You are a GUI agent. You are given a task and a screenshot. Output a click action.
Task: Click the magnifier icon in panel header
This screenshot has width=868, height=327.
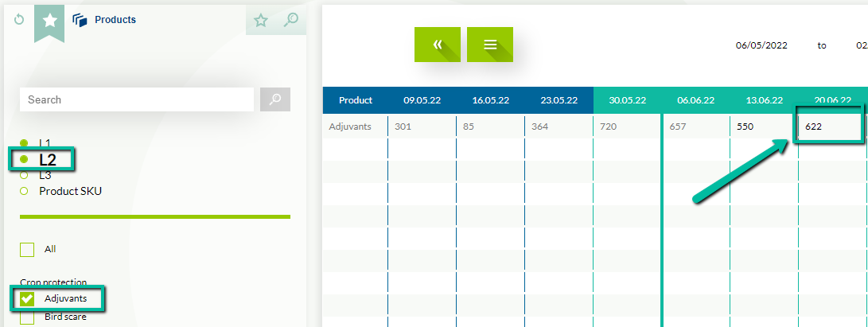tap(290, 20)
